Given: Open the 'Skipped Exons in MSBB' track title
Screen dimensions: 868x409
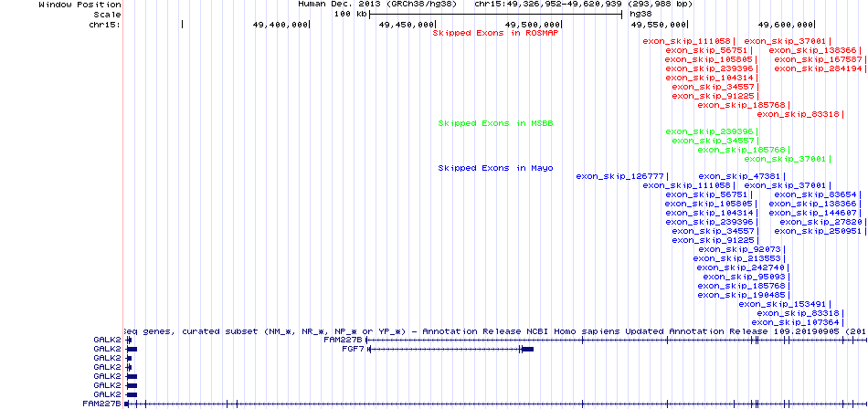Looking at the screenshot, I should pos(483,122).
